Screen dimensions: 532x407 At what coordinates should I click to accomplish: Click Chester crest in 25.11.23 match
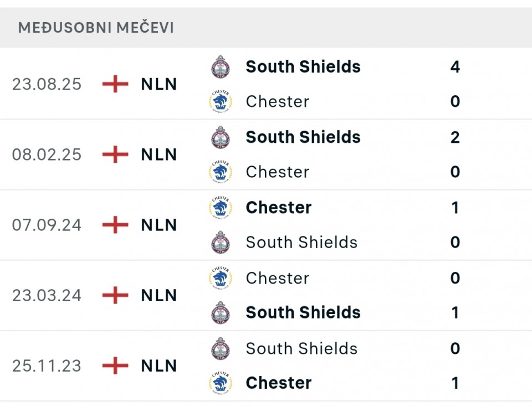tap(221, 383)
